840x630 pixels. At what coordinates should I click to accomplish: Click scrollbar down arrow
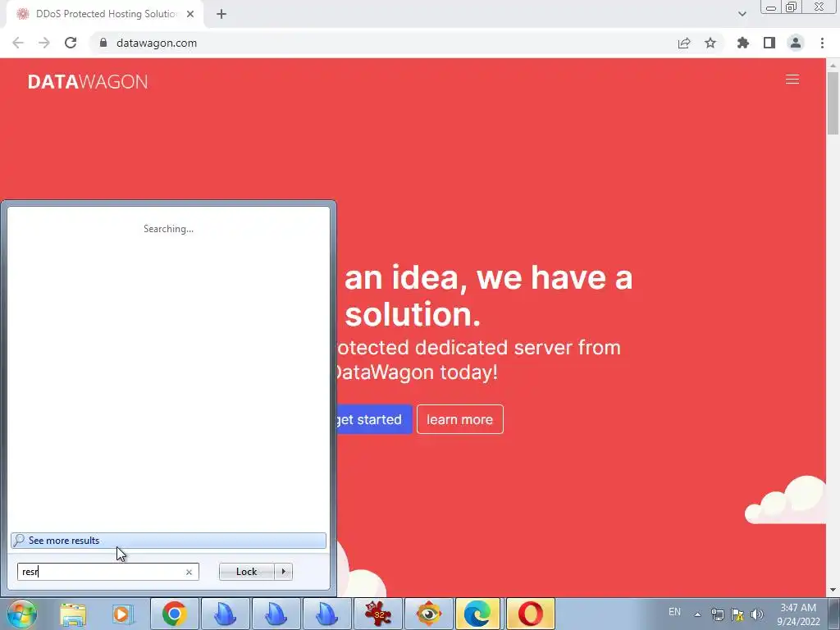(x=833, y=591)
